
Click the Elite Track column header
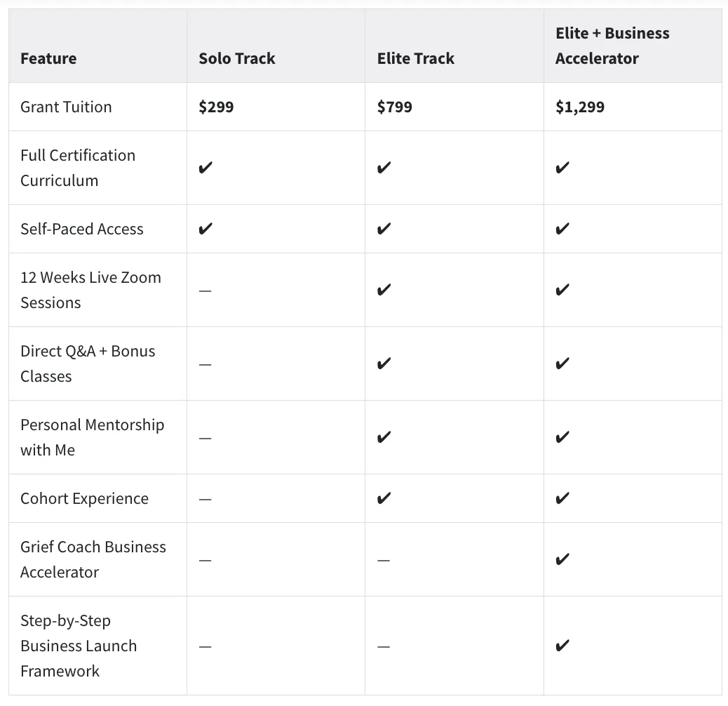[x=415, y=58]
